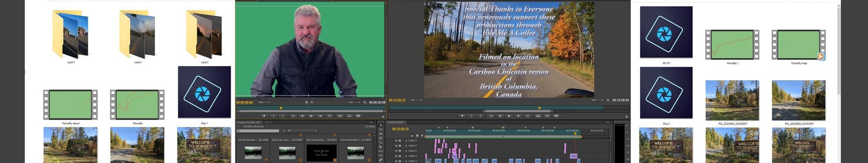This screenshot has height=163, width=868.
Task: Select the Rate Stretch tool
Action: click(381, 143)
